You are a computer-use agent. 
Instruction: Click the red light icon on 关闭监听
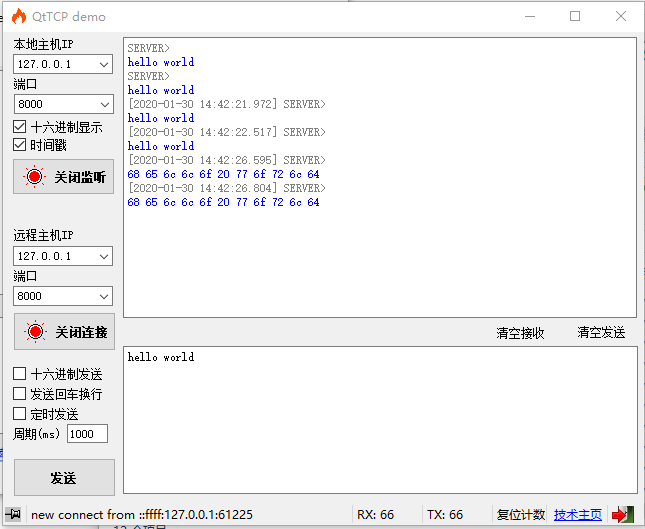pyautogui.click(x=35, y=176)
